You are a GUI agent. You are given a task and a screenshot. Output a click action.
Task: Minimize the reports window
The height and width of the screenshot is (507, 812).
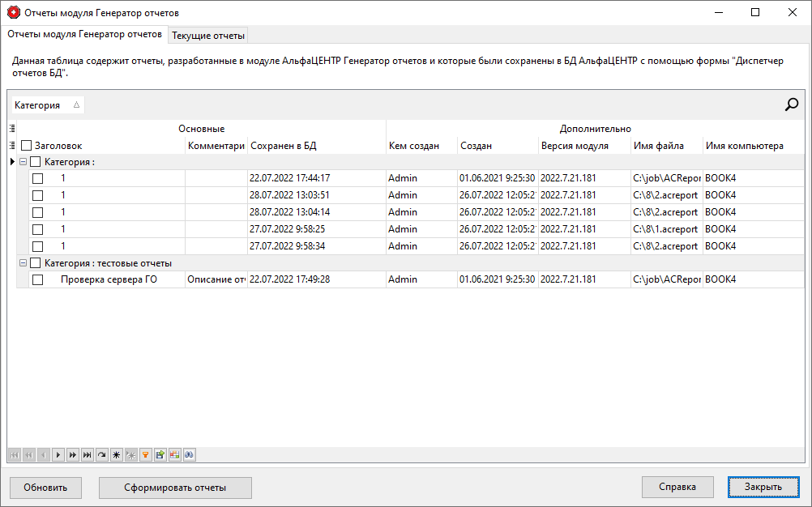coord(718,12)
